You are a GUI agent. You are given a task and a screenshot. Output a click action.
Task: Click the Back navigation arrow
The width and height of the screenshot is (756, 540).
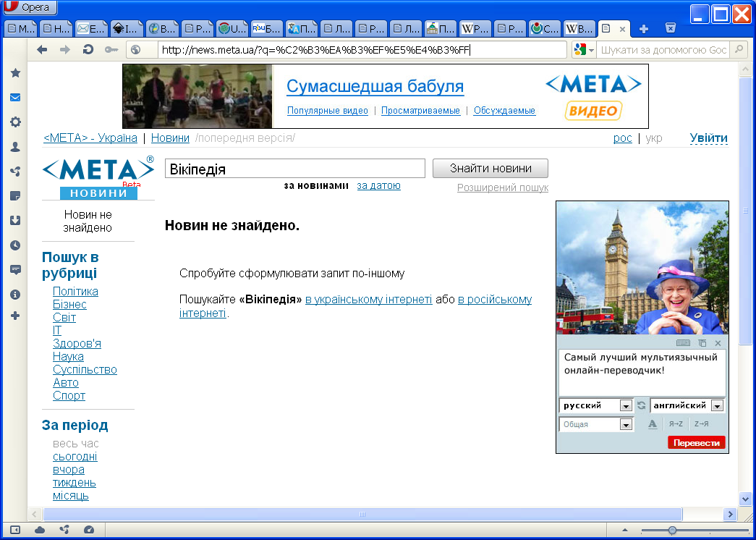(x=42, y=50)
